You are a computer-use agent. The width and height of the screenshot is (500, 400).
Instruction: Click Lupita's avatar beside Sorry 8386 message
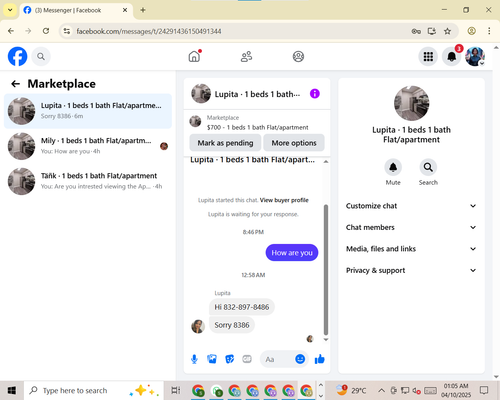click(198, 326)
